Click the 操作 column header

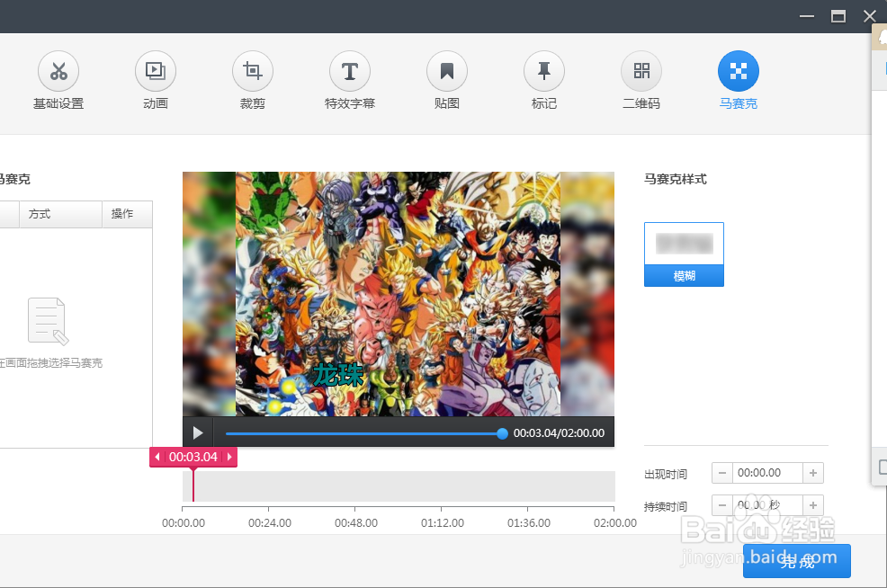127,214
